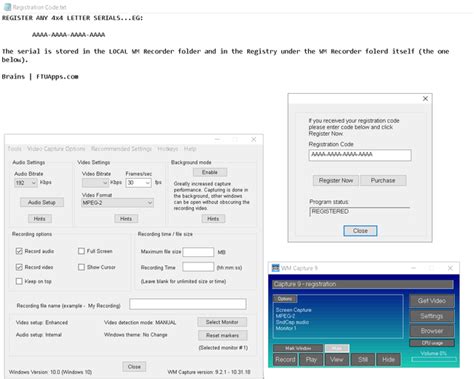474x379 pixels.
Task: Click the Play button in WM Capture
Action: pyautogui.click(x=311, y=360)
